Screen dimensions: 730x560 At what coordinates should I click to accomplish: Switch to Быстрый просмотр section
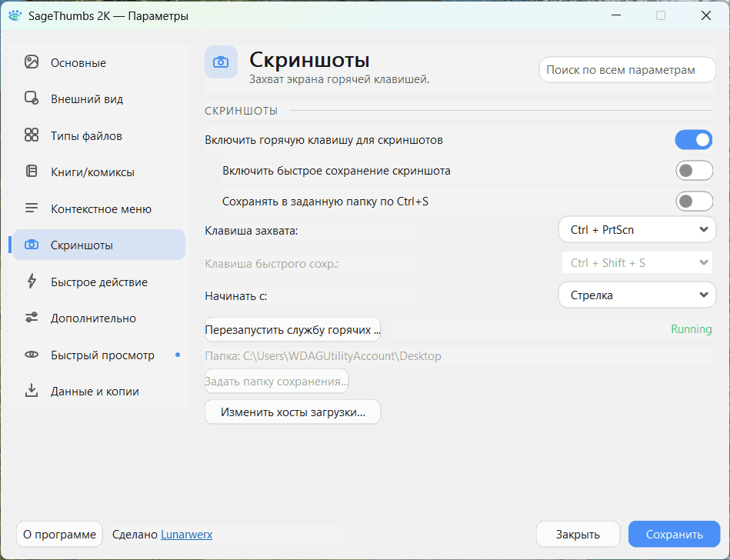tap(98, 355)
